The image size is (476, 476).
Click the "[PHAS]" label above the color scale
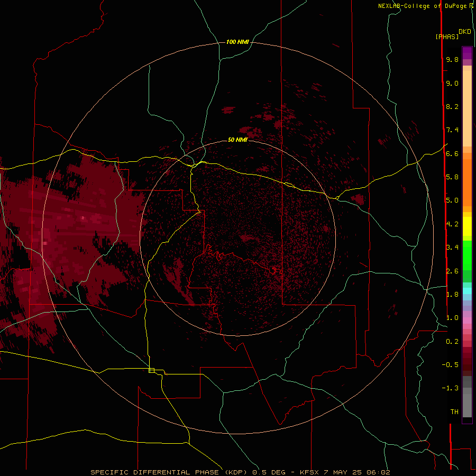point(447,36)
